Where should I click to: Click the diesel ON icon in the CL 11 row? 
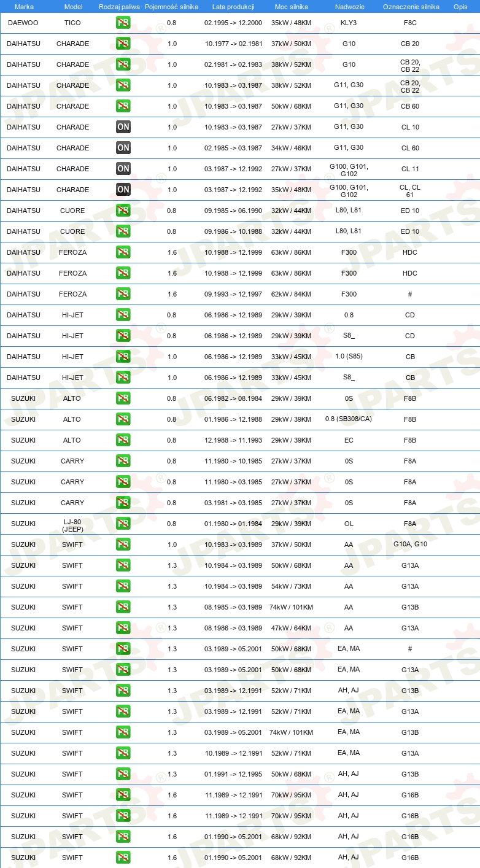point(123,169)
